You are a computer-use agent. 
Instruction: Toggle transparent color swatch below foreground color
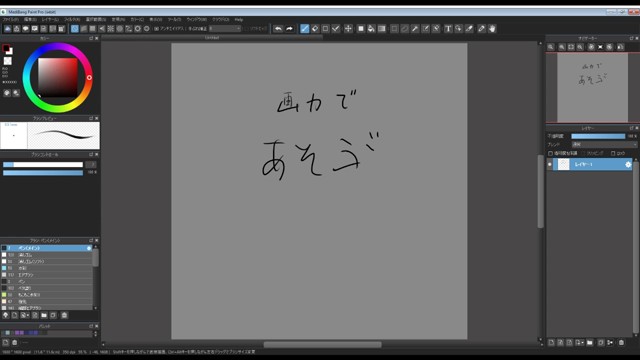7,61
